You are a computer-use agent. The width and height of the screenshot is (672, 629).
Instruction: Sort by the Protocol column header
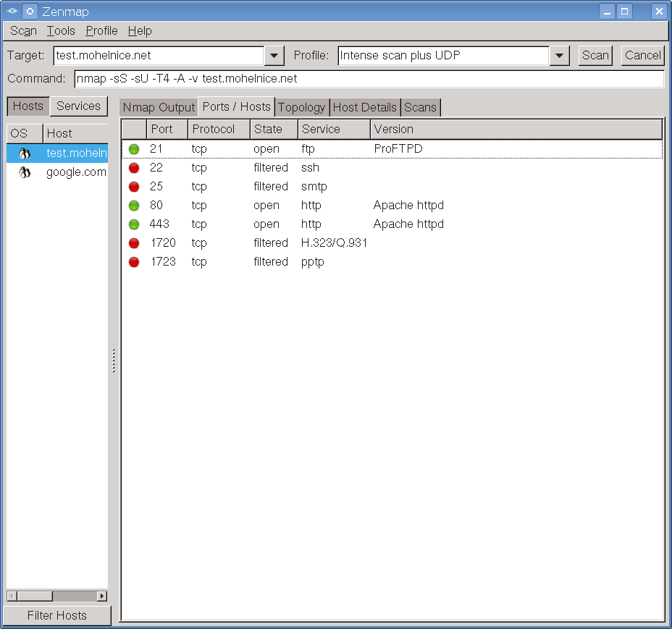point(219,130)
